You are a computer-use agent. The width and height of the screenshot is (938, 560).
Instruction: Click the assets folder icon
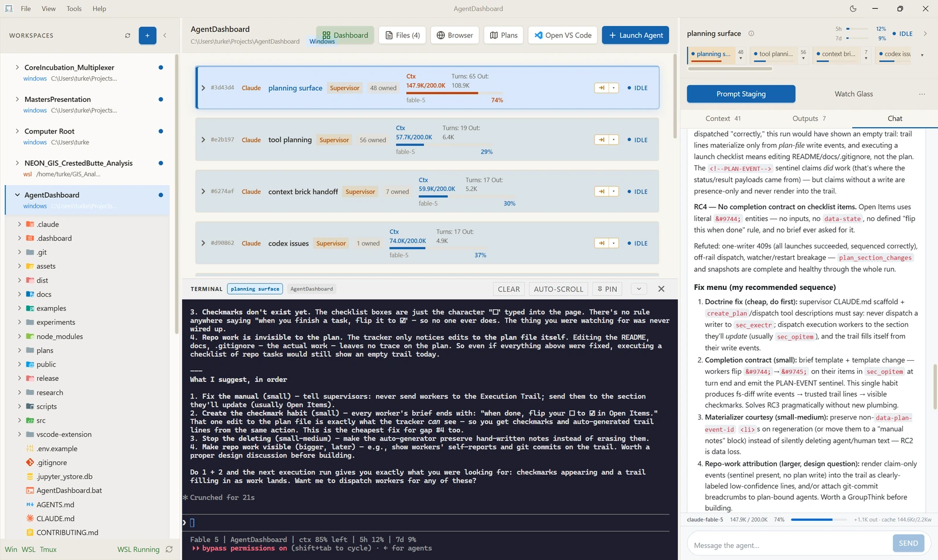[30, 267]
